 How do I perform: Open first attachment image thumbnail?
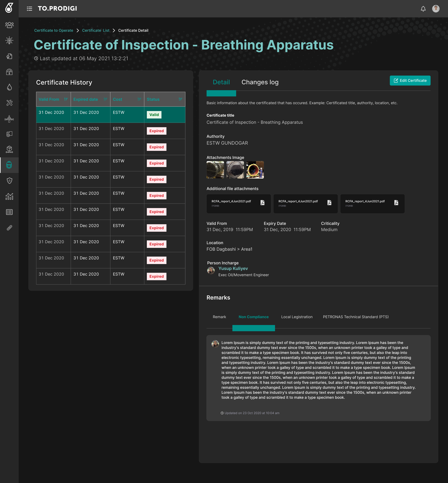[215, 170]
